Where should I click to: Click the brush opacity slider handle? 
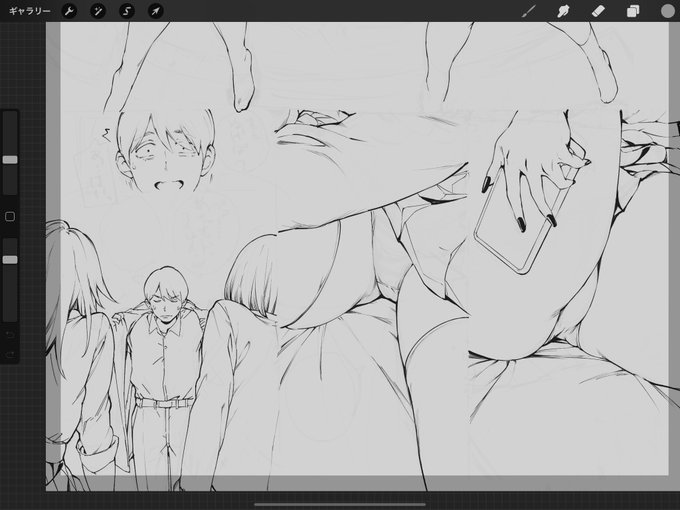click(x=10, y=259)
